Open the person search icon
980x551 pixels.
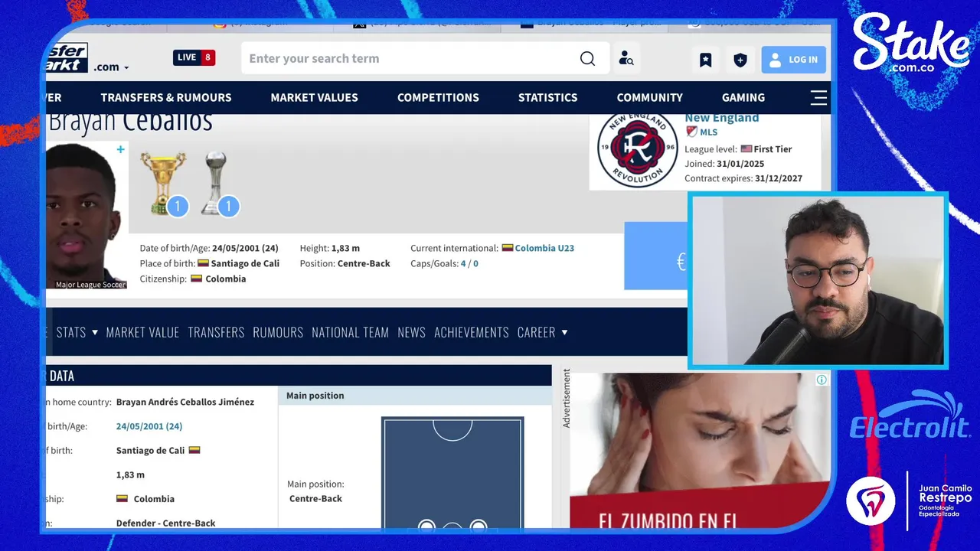626,59
